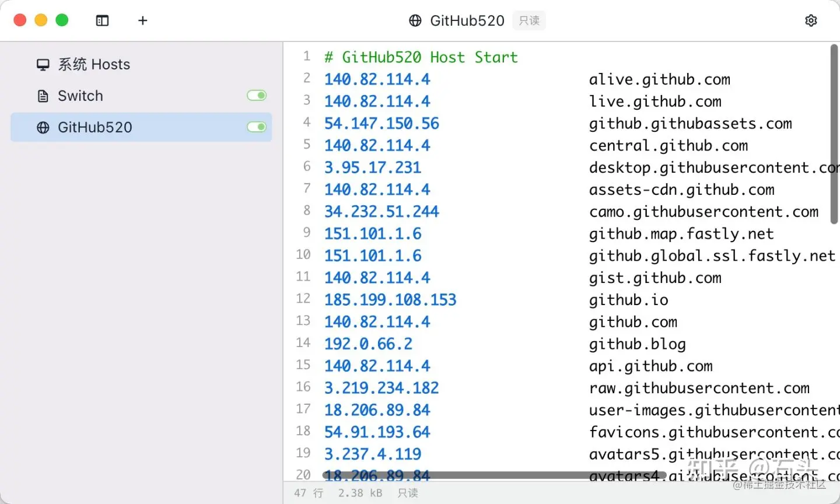Add a new hosts entry with plus icon

point(143,21)
